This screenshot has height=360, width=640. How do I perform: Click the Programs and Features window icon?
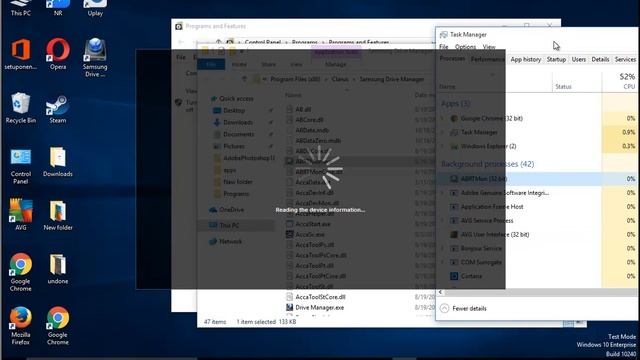pyautogui.click(x=178, y=27)
